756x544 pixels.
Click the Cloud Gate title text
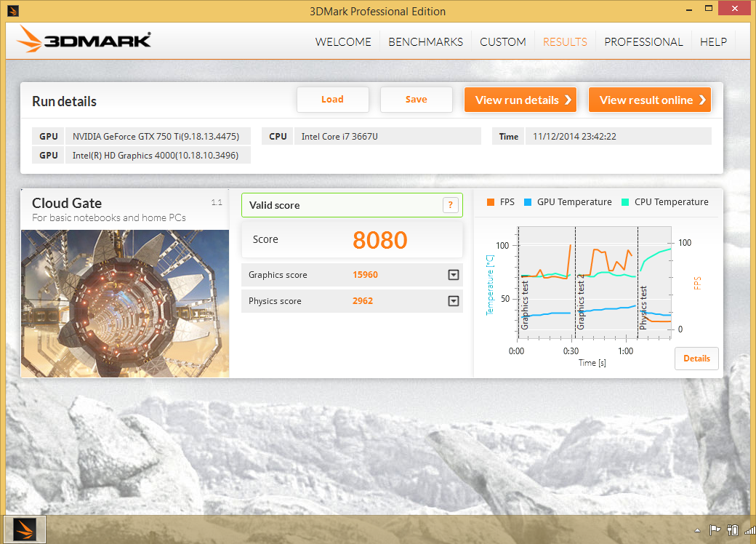pyautogui.click(x=67, y=203)
